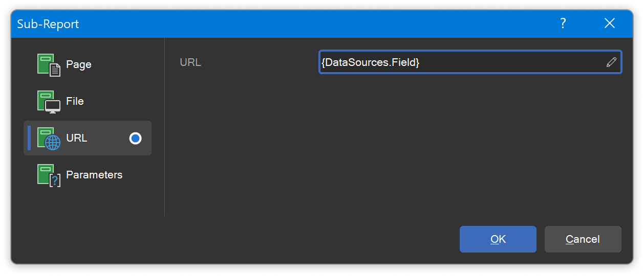Open the Parameters tab label
Image resolution: width=644 pixels, height=276 pixels.
tap(94, 175)
